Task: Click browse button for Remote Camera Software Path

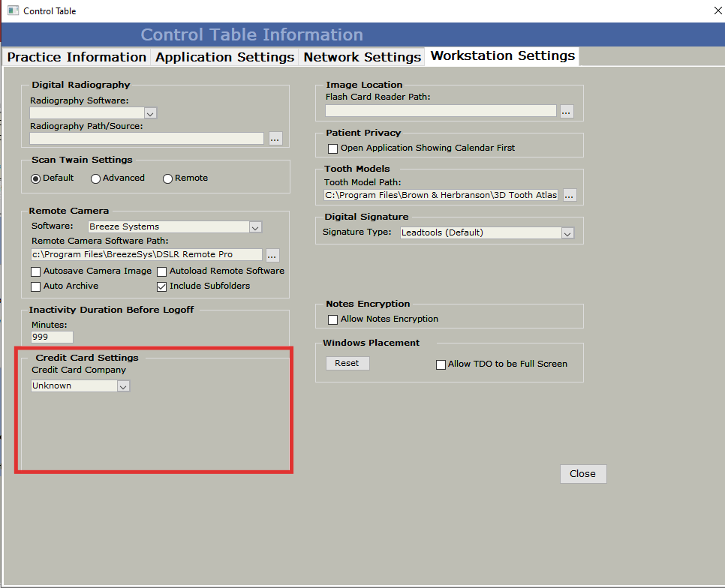Action: click(272, 256)
